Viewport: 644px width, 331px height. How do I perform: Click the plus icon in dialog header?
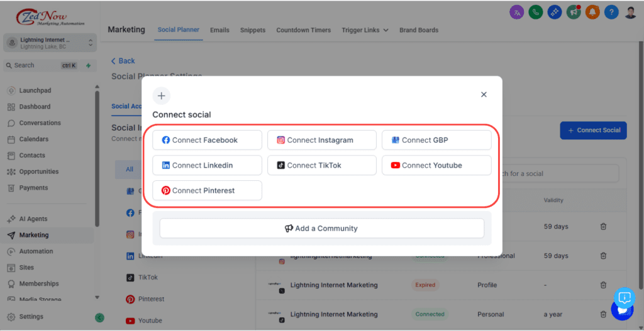click(162, 96)
